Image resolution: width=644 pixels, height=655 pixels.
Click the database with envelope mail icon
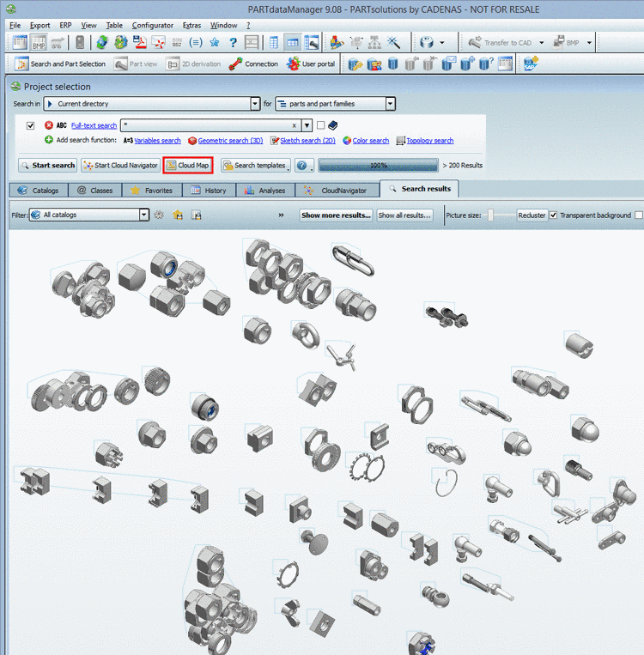448,64
